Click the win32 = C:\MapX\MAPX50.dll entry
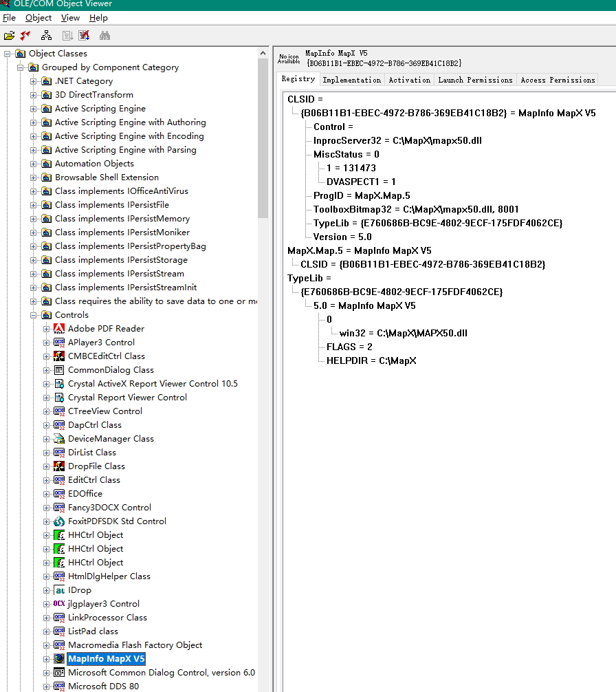This screenshot has height=692, width=616. coord(403,333)
